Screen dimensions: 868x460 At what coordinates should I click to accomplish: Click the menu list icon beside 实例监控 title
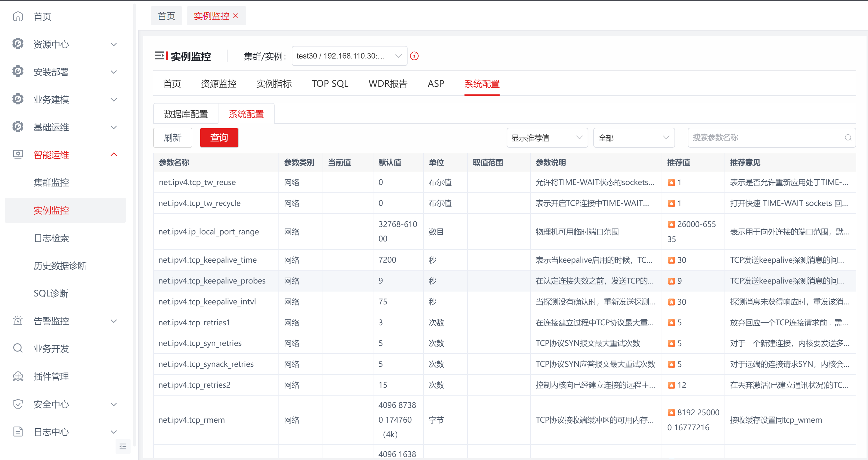click(159, 56)
